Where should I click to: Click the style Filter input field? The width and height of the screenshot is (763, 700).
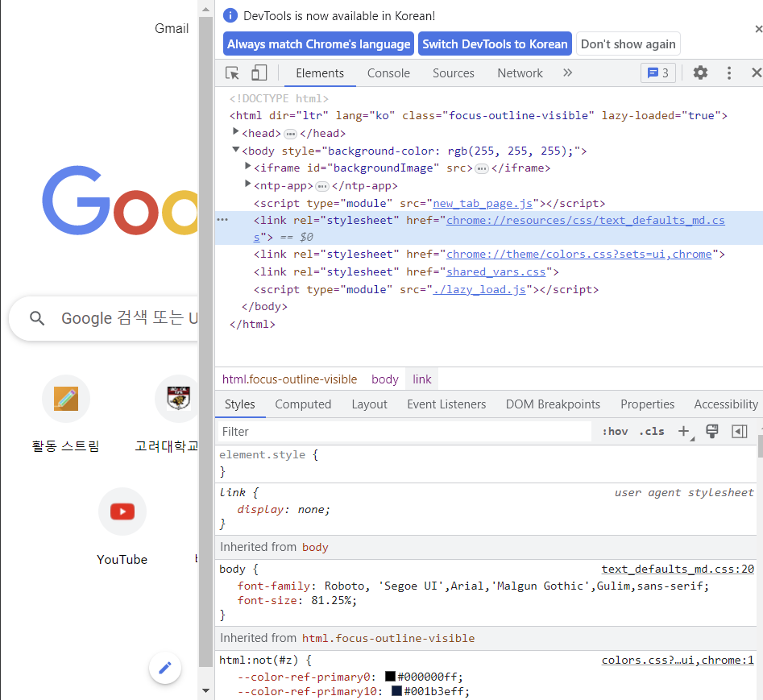click(x=363, y=431)
